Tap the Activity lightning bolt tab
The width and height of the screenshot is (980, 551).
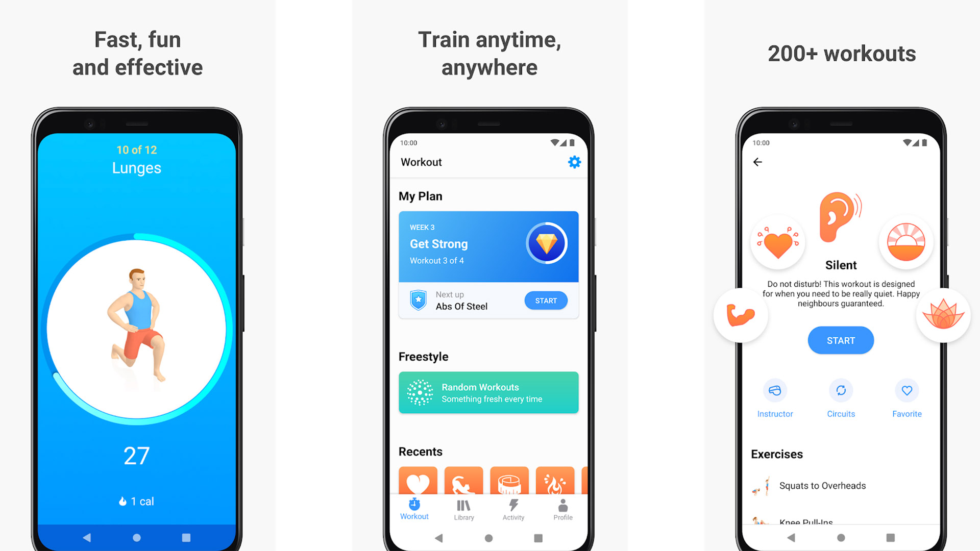513,509
